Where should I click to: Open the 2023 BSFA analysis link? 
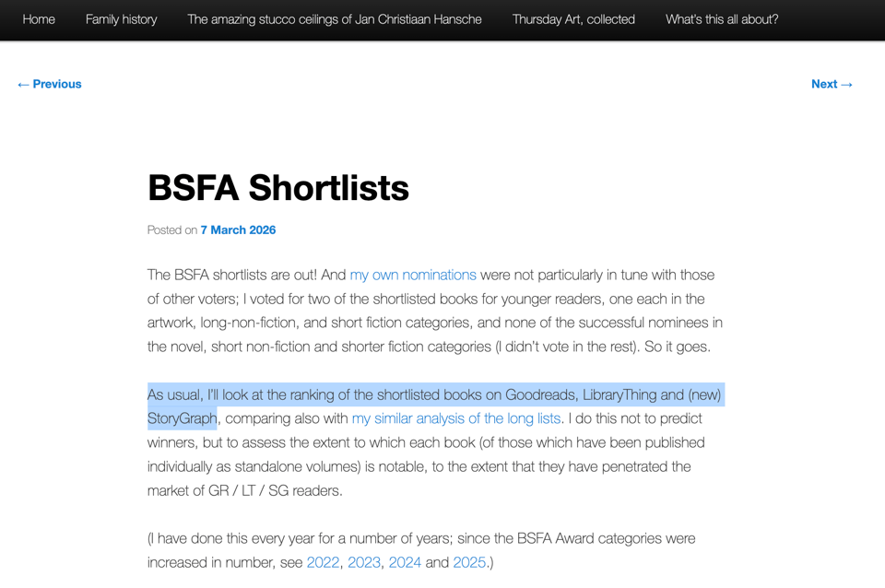[363, 561]
